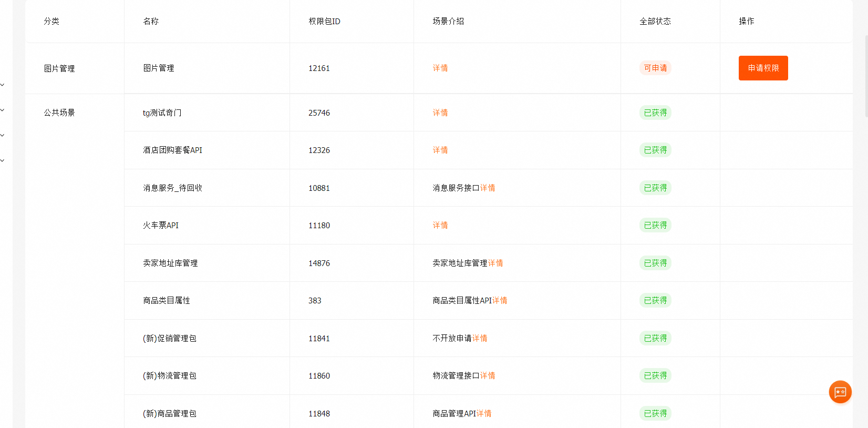This screenshot has width=868, height=428.
Task: Open 详情 link next to 商品类目属性API
Action: coord(499,301)
